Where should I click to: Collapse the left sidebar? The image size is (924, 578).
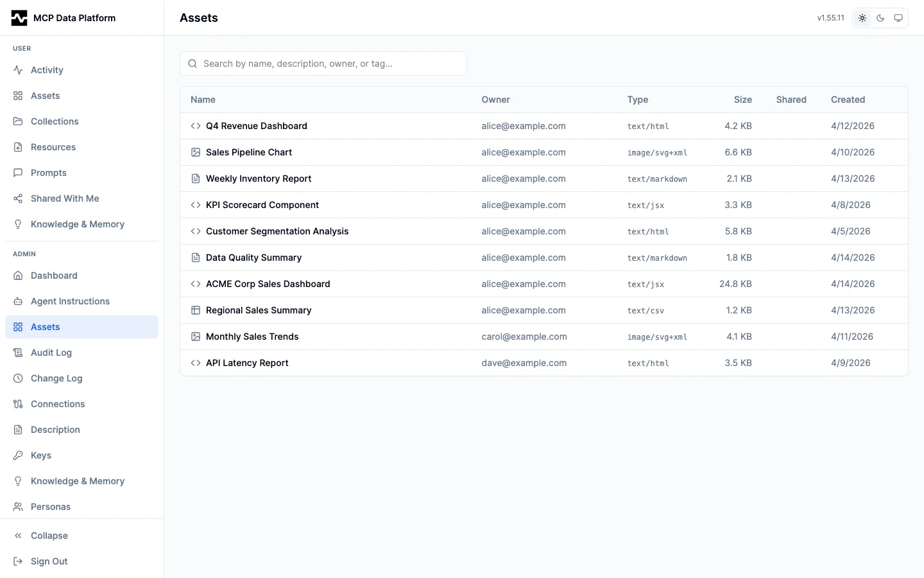(49, 536)
